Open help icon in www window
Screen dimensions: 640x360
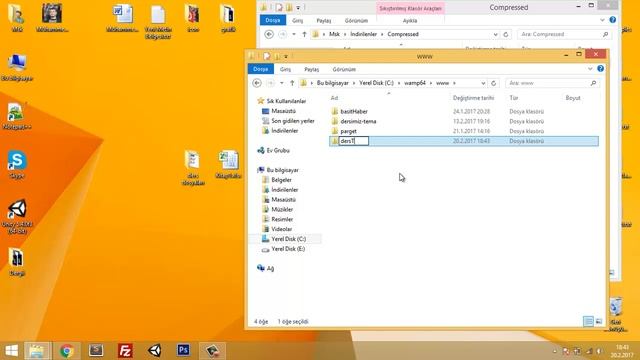pos(600,69)
